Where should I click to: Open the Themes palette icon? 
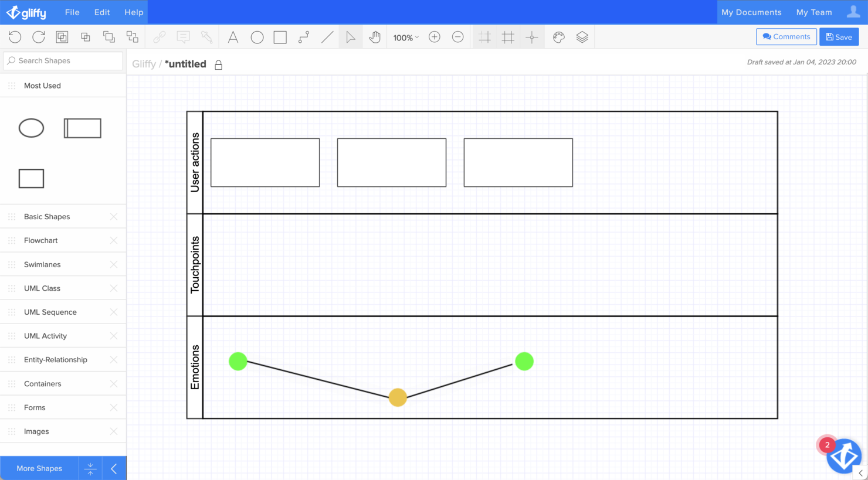tap(558, 37)
